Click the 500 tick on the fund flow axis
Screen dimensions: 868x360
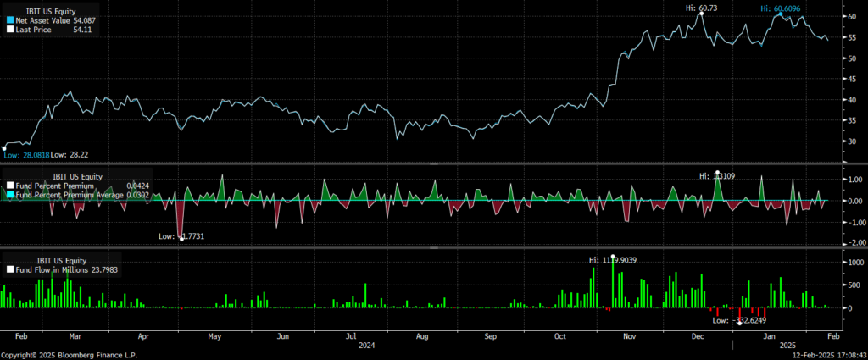(853, 285)
